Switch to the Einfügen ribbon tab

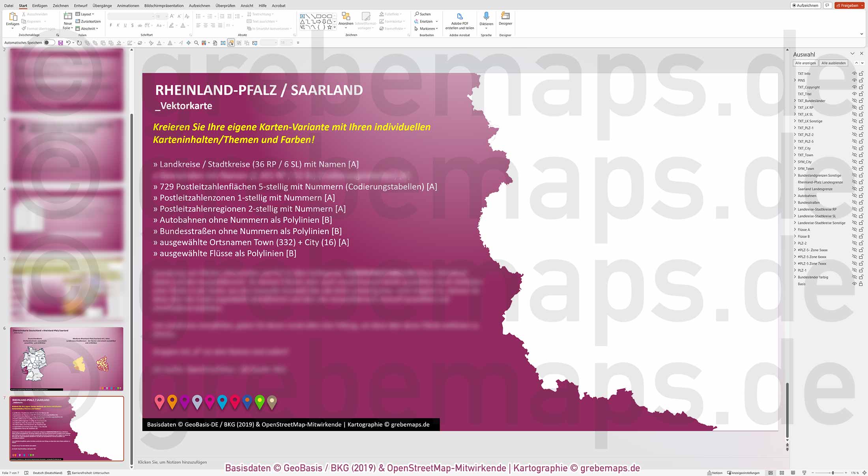pyautogui.click(x=39, y=6)
